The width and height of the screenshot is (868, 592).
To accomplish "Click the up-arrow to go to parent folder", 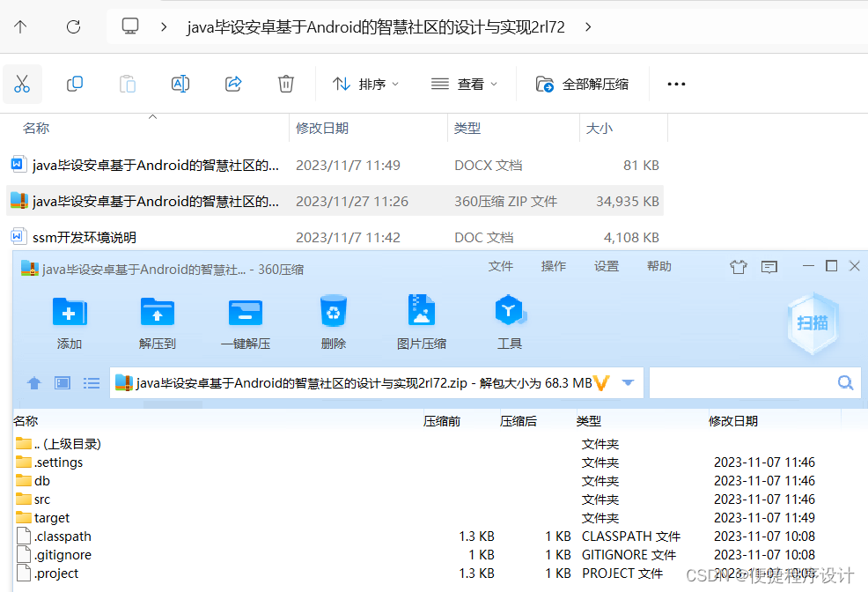I will [x=19, y=26].
